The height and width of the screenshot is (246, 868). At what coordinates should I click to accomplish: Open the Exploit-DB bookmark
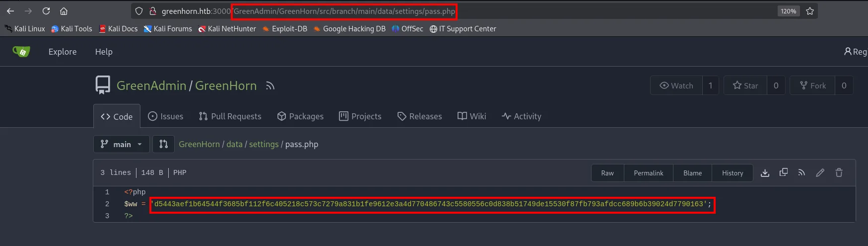[x=285, y=29]
